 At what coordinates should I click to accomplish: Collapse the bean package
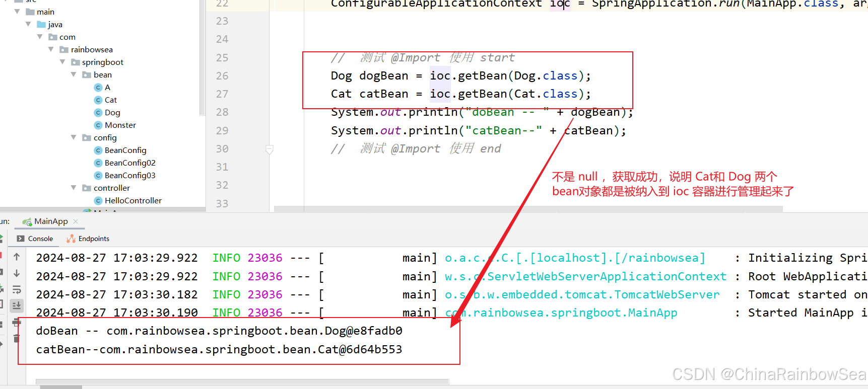(x=74, y=74)
